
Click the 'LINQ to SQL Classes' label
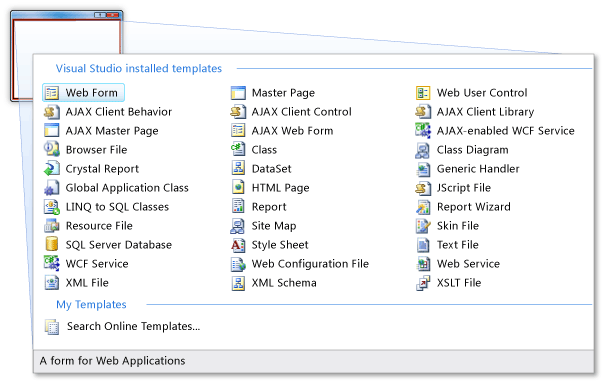tap(117, 207)
